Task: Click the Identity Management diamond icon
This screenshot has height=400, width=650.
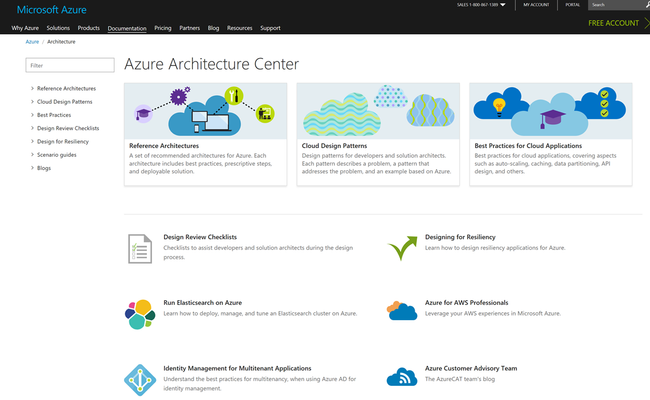Action: tap(140, 380)
